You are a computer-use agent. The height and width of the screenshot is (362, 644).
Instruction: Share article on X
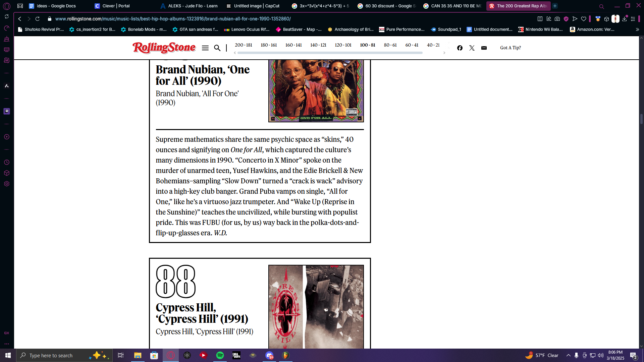pos(472,48)
